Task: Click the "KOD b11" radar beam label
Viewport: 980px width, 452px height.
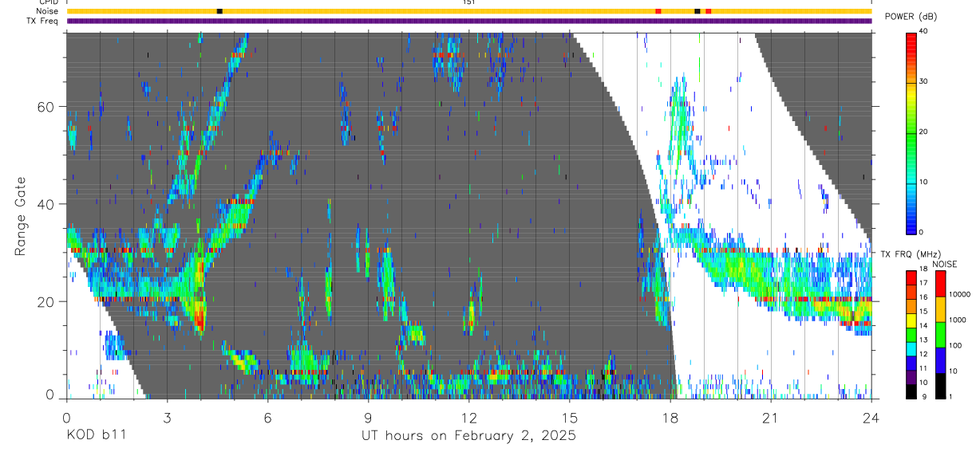Action: [x=96, y=435]
